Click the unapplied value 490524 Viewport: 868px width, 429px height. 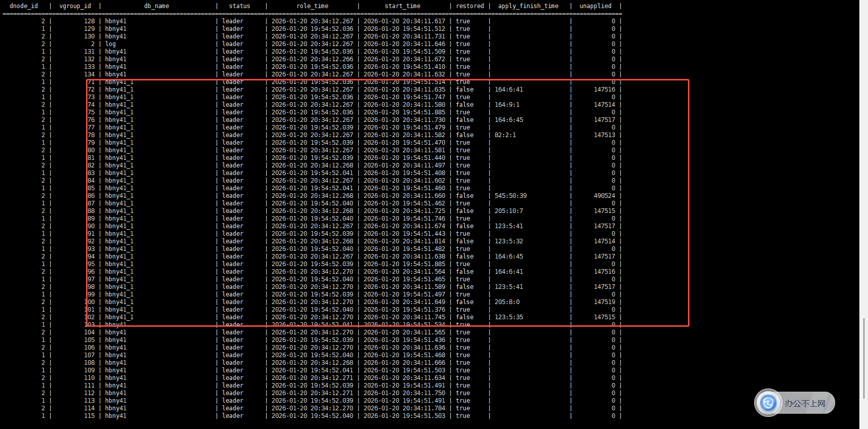click(x=604, y=196)
